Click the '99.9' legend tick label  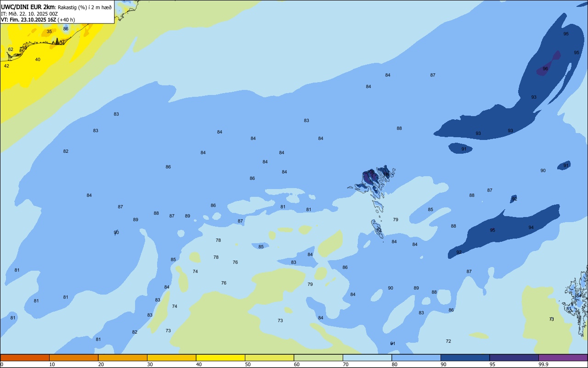coord(543,364)
